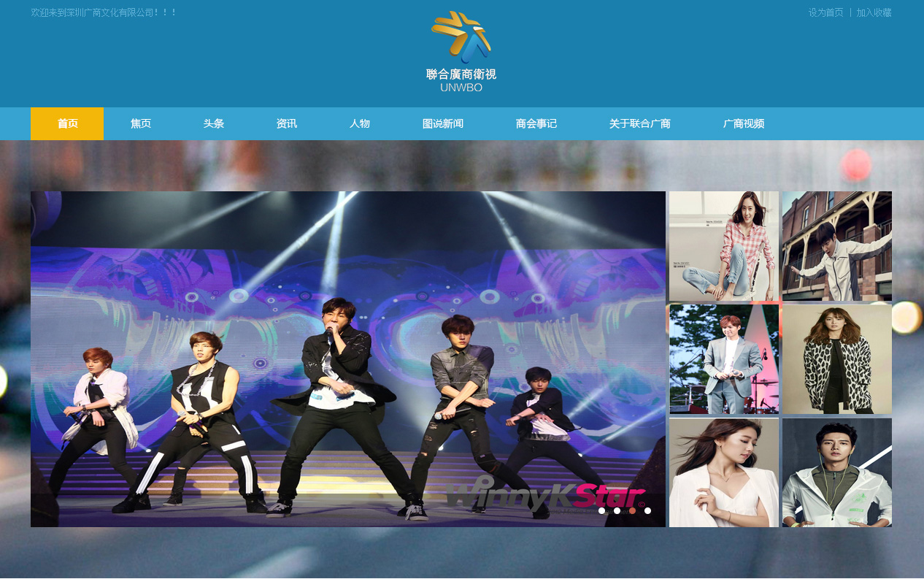Select 商会事记 in the navigation bar
Screen dimensions: 924x579
coord(536,123)
